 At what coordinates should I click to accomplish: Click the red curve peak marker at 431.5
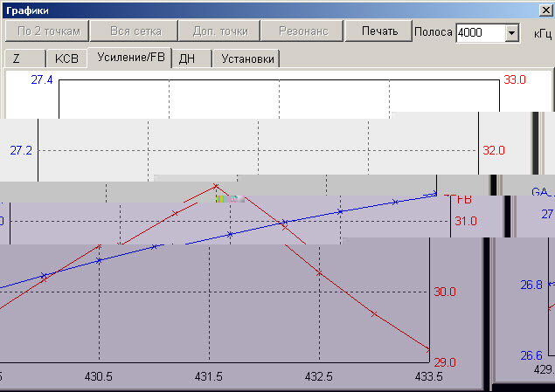[x=215, y=186]
